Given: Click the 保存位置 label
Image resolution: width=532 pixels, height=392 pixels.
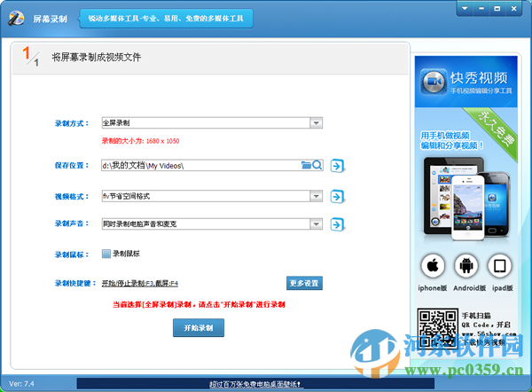Looking at the screenshot, I should coord(72,166).
